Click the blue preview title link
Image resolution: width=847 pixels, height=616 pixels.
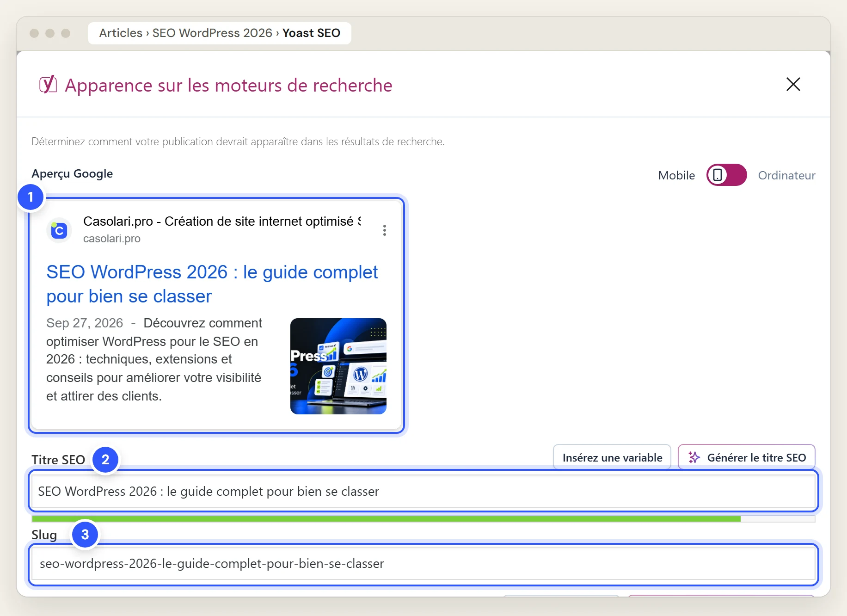point(212,284)
